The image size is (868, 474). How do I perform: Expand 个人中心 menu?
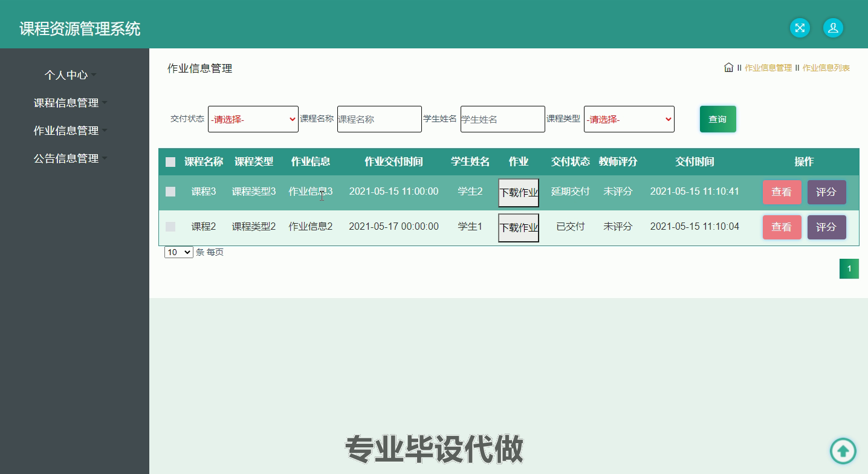click(x=70, y=75)
